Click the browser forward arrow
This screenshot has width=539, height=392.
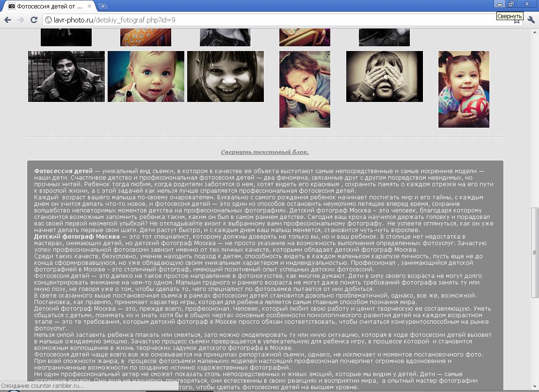pos(21,20)
